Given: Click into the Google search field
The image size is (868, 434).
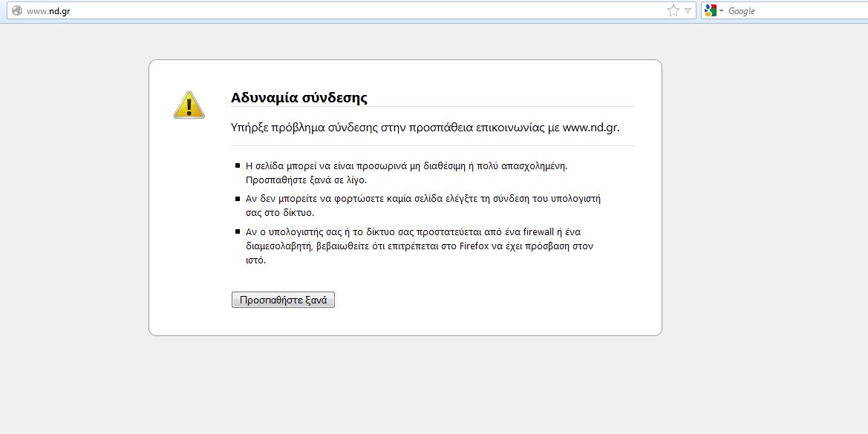Looking at the screenshot, I should (x=794, y=11).
